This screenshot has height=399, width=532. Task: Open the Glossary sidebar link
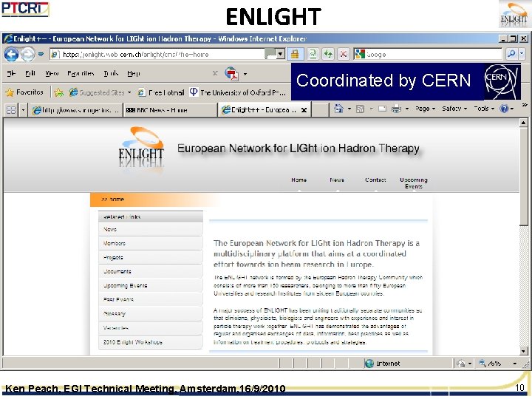[x=151, y=314]
